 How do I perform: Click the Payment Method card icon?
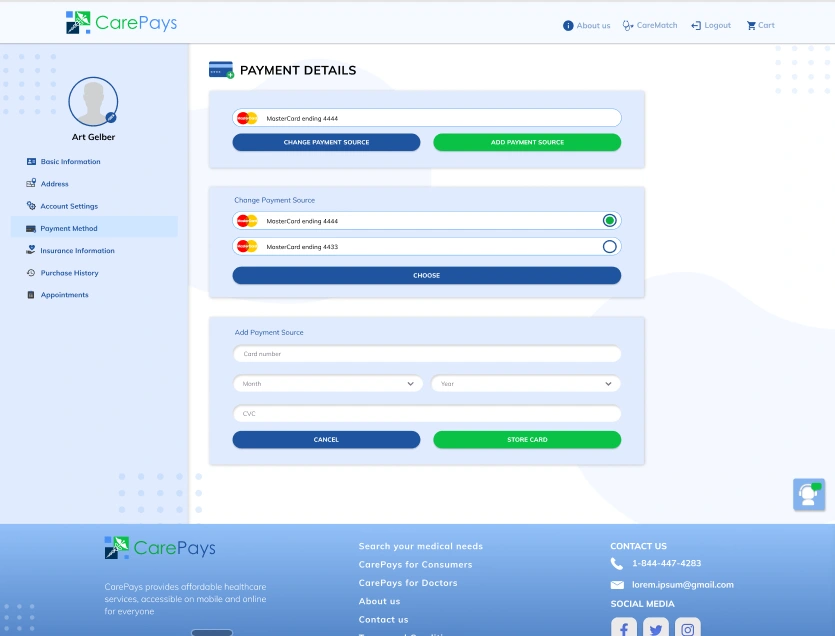point(31,229)
